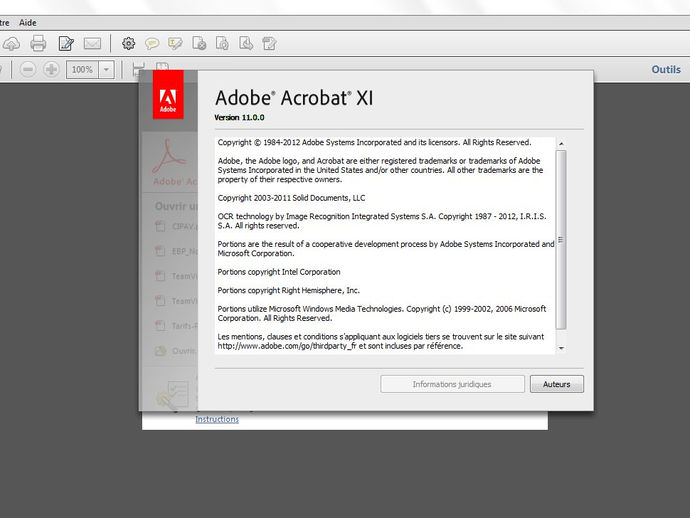Open the Instructions link
Viewport: 690px width, 518px height.
pyautogui.click(x=217, y=419)
